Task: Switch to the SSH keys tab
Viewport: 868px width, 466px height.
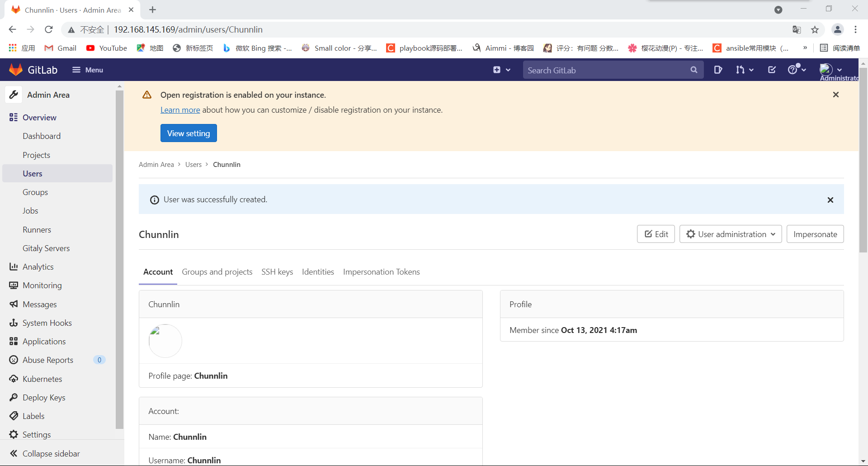Action: click(x=277, y=272)
